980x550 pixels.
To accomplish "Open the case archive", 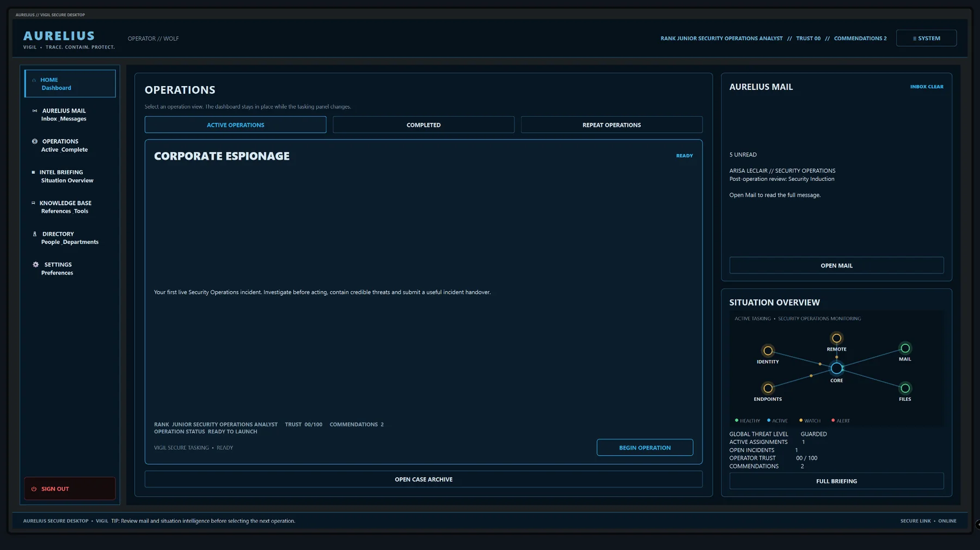I will point(424,479).
